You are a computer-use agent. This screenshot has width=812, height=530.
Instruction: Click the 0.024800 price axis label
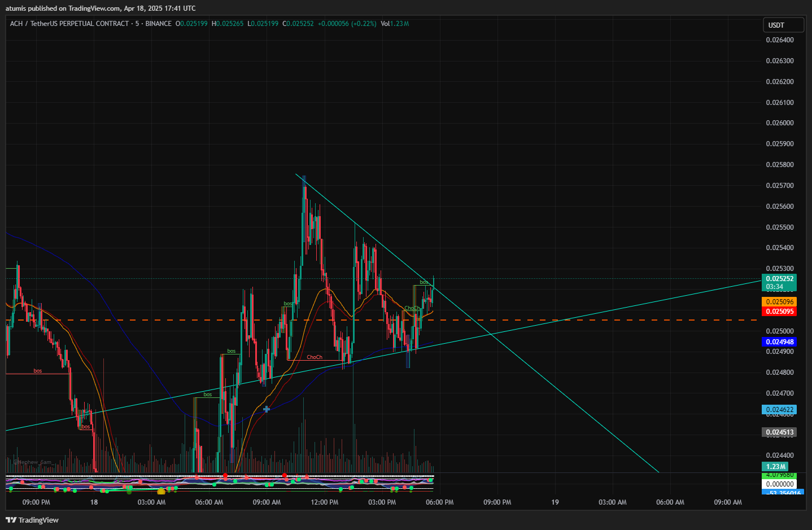tap(779, 373)
